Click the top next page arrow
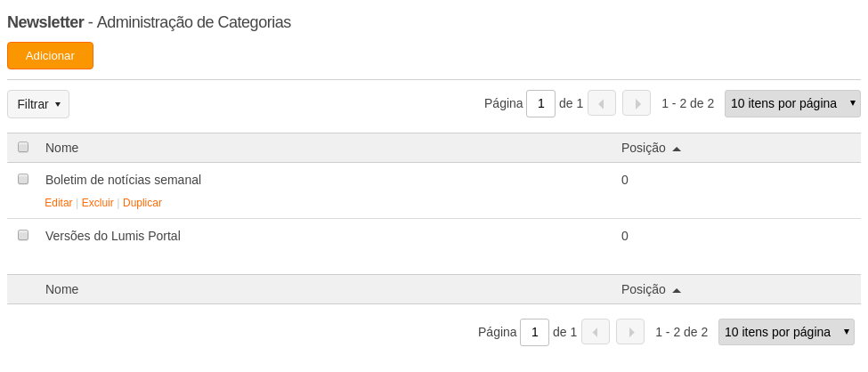 [637, 103]
